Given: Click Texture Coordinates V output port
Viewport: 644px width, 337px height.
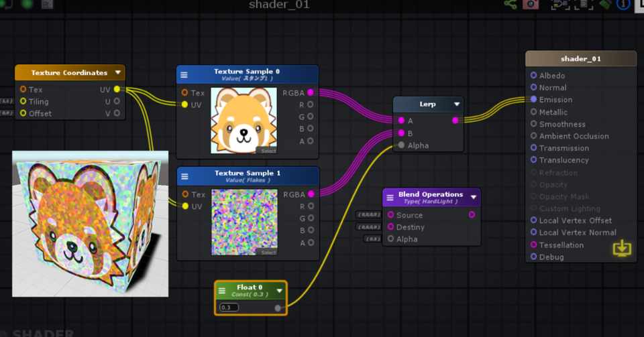Looking at the screenshot, I should [x=117, y=113].
